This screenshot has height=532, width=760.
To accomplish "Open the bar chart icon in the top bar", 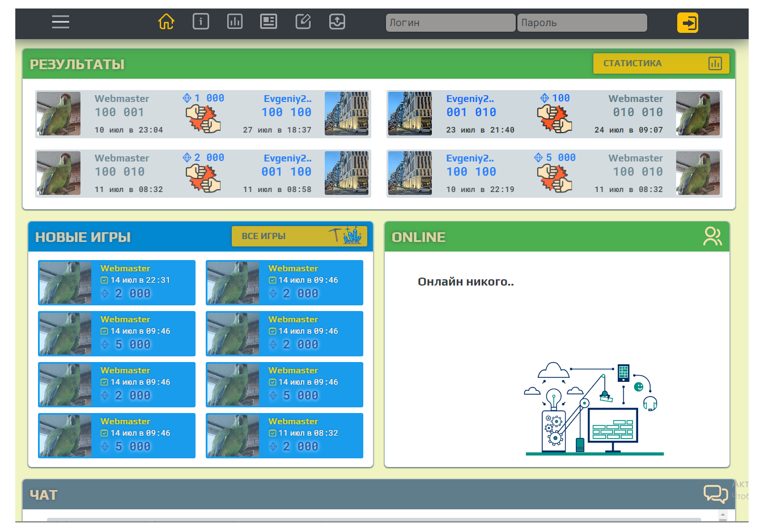I will [235, 22].
